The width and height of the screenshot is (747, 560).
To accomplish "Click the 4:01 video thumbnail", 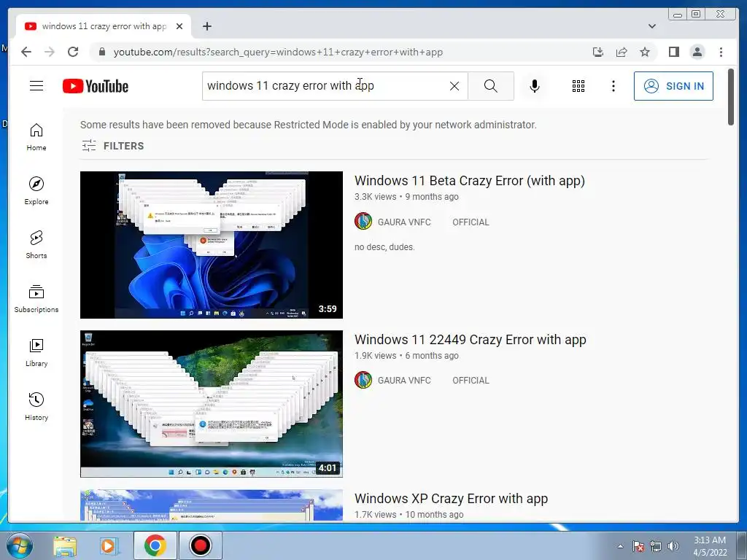I will (211, 404).
